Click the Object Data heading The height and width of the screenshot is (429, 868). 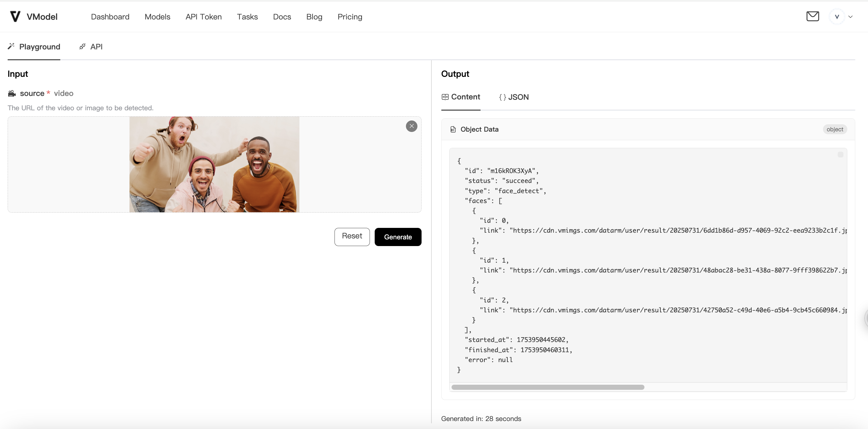pyautogui.click(x=479, y=129)
